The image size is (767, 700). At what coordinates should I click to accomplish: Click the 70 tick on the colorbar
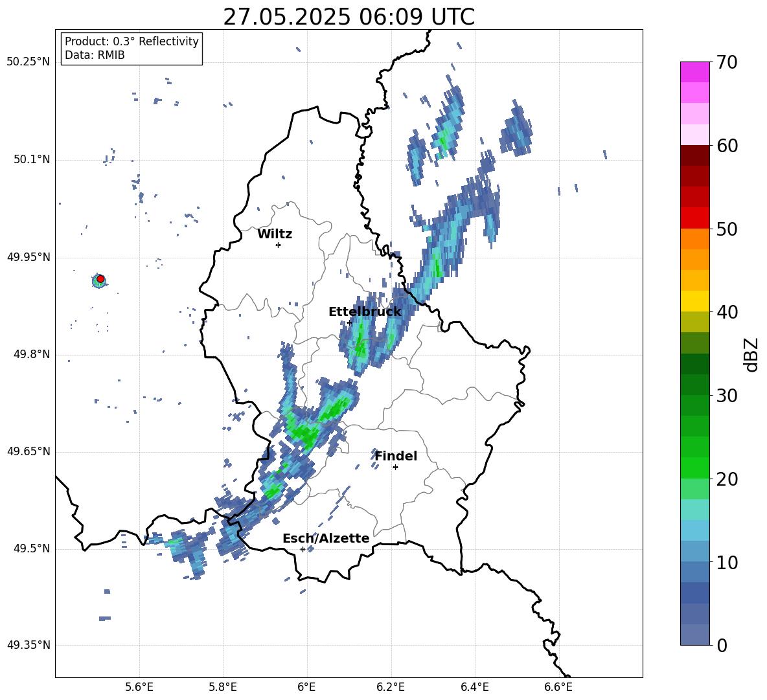(x=727, y=62)
